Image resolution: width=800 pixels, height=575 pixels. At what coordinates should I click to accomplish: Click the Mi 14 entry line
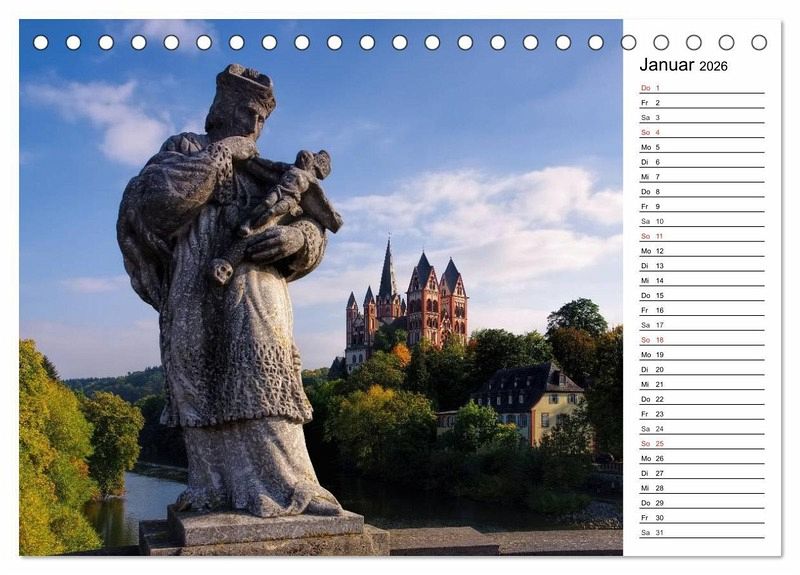[701, 281]
